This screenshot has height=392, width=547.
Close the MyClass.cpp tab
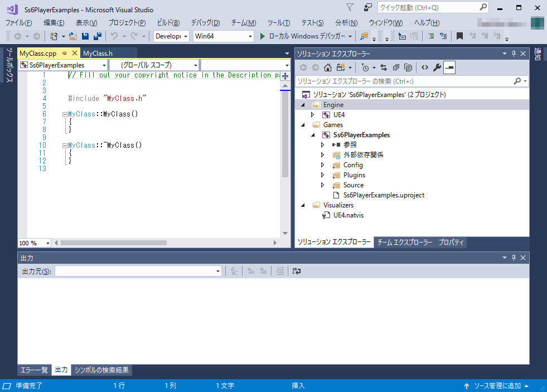pos(74,53)
